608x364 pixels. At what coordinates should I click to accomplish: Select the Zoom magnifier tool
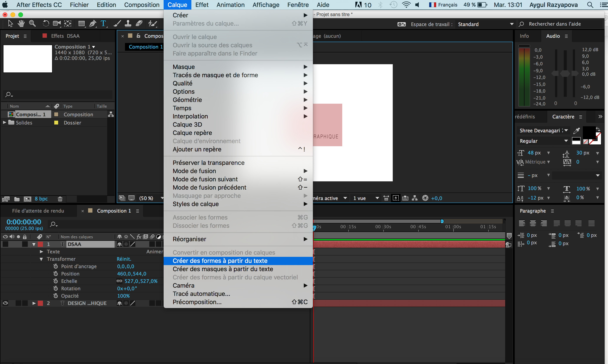[x=32, y=24]
